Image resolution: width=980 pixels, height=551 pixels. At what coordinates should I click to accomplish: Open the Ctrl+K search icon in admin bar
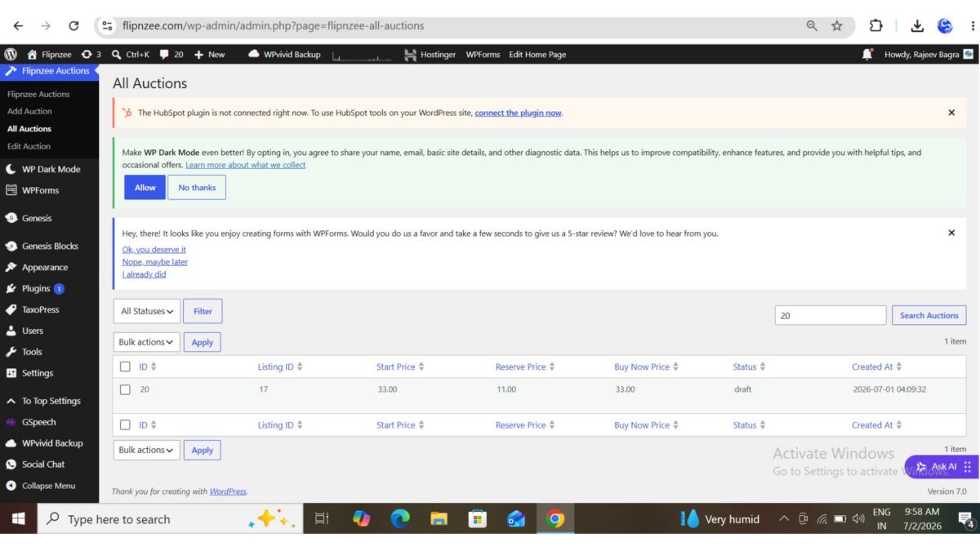tap(117, 54)
